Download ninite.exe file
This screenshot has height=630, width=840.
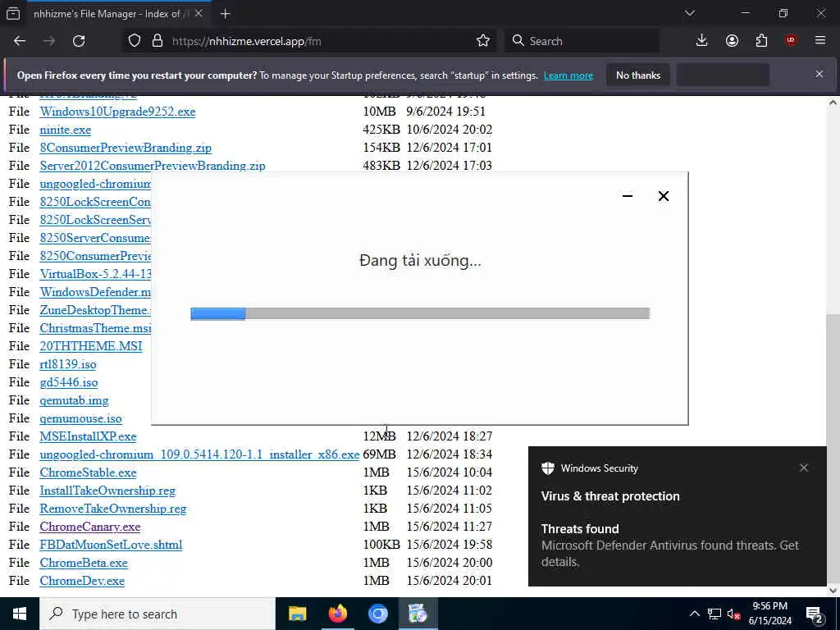pyautogui.click(x=66, y=130)
